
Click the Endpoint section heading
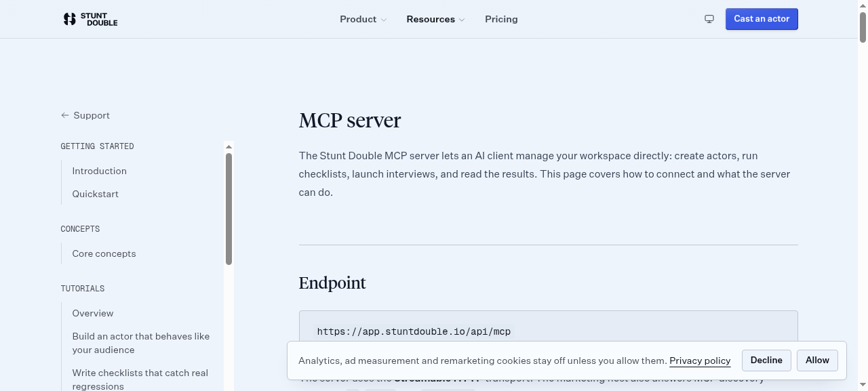click(332, 283)
